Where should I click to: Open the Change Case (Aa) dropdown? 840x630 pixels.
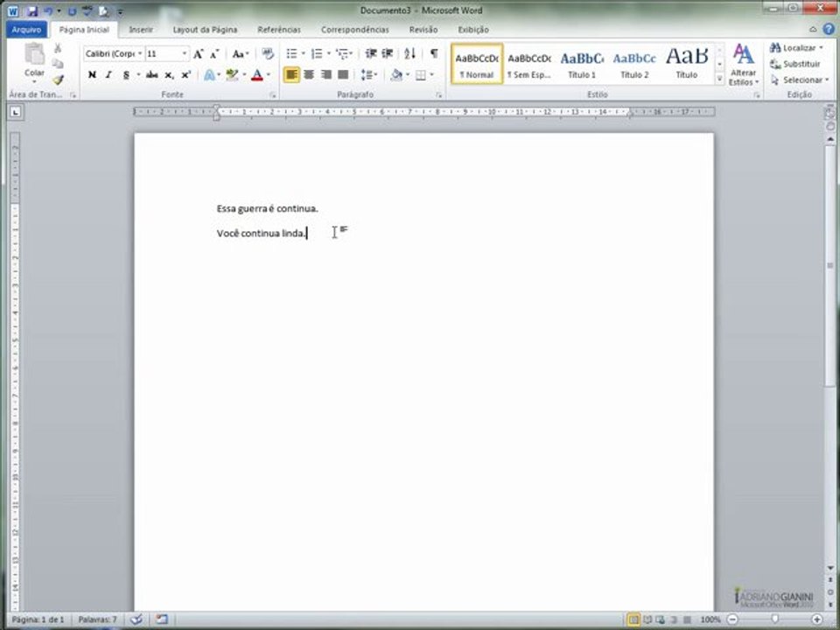point(241,53)
